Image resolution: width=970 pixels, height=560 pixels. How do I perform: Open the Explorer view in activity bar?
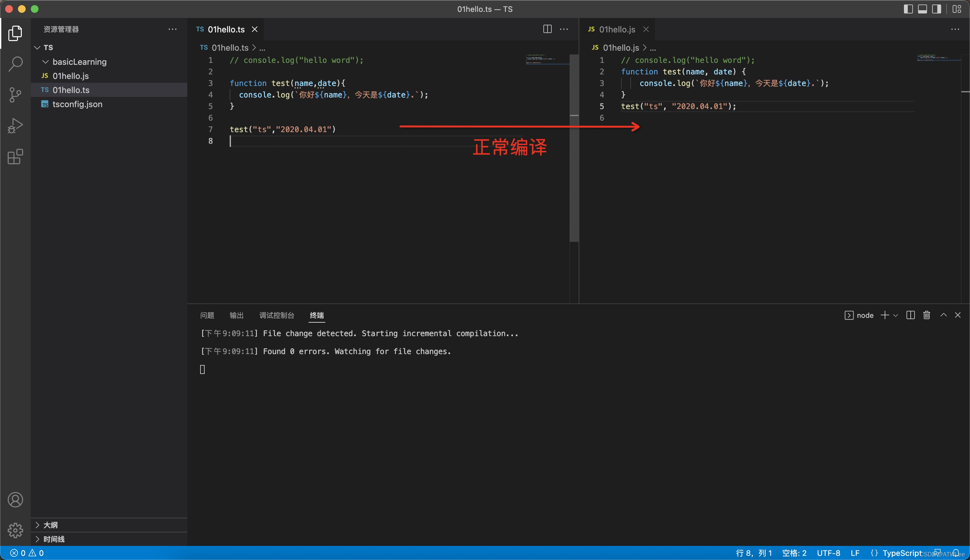[x=15, y=33]
